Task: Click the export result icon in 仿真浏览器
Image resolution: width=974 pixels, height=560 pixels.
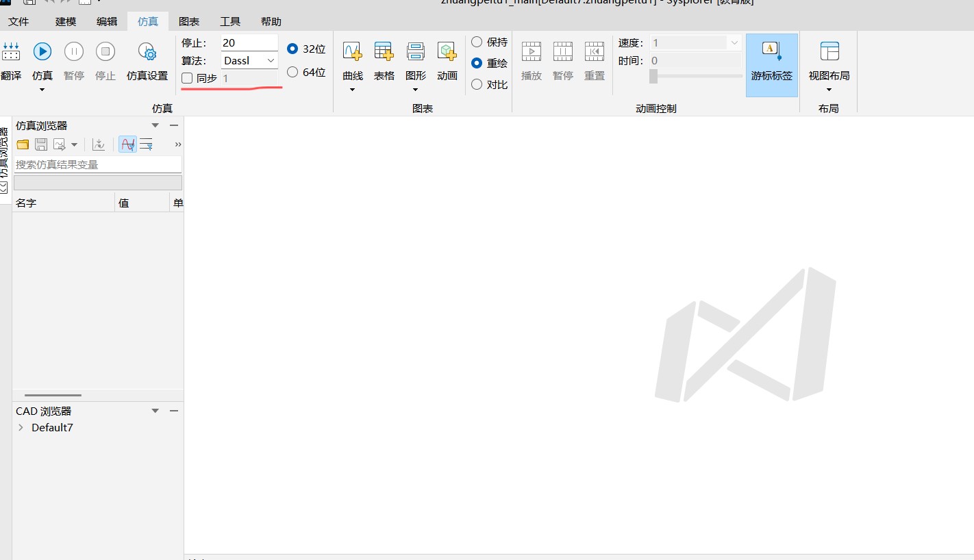Action: click(60, 144)
